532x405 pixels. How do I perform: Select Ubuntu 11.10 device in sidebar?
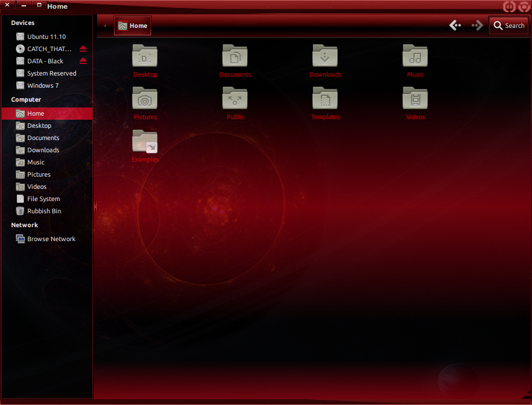(x=47, y=37)
